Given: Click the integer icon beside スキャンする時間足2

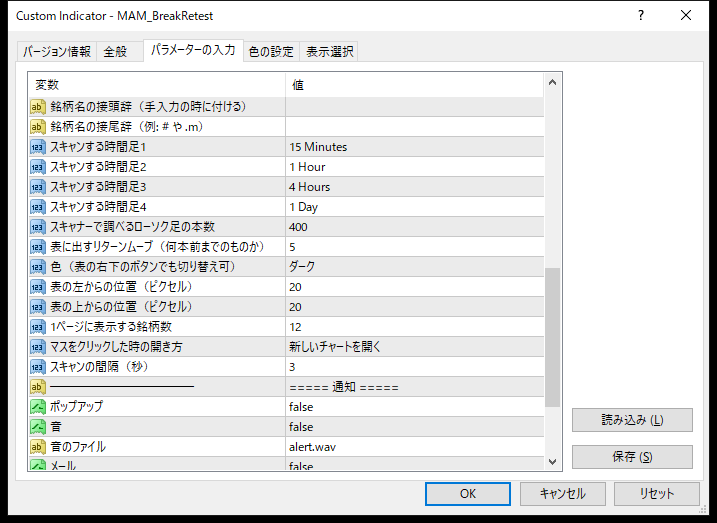Looking at the screenshot, I should tap(38, 167).
